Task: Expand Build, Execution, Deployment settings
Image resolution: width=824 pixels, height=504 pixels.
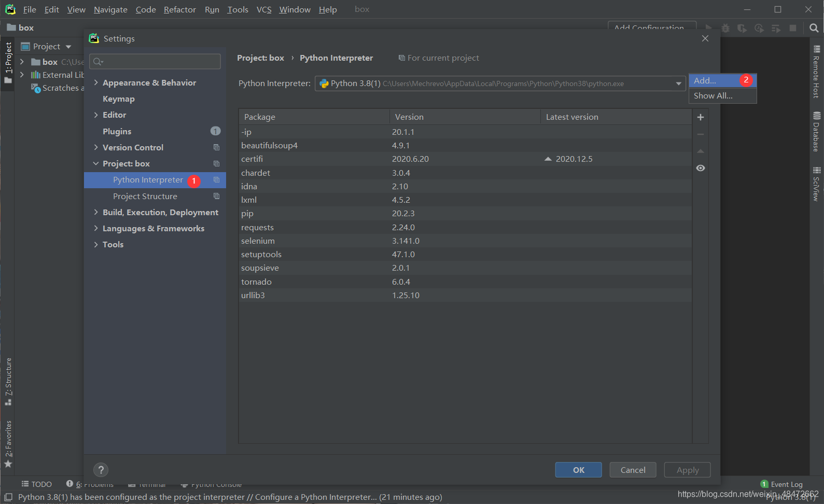Action: (96, 212)
